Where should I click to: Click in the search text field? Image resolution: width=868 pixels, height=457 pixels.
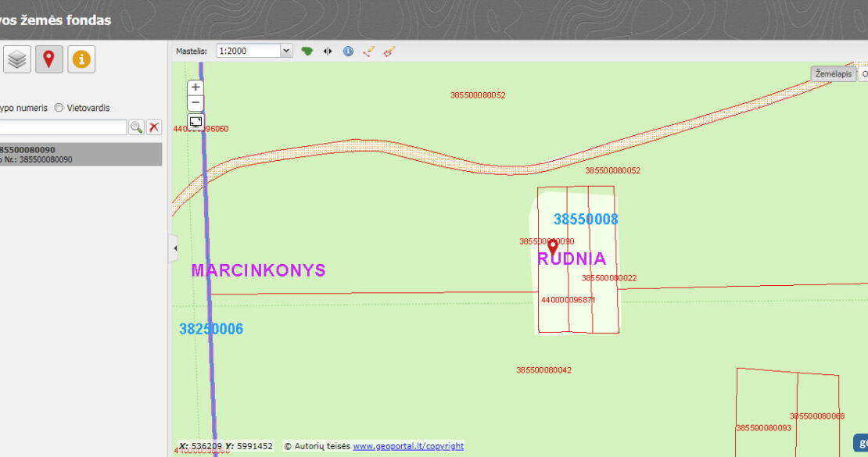[x=63, y=127]
